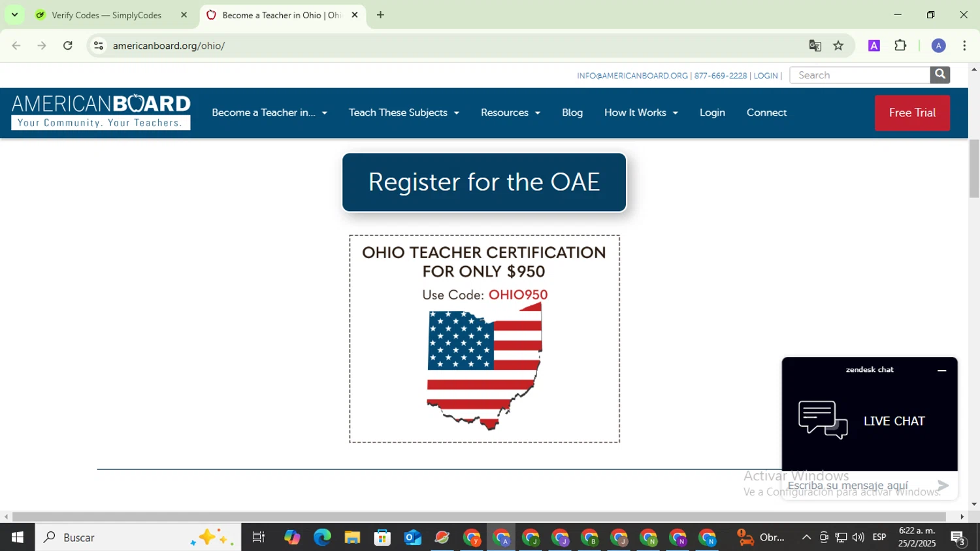
Task: Click the Ohio flag map image
Action: tap(484, 367)
